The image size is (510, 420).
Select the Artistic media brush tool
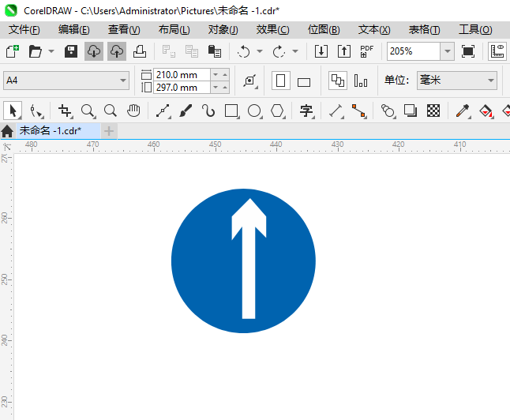click(x=186, y=111)
